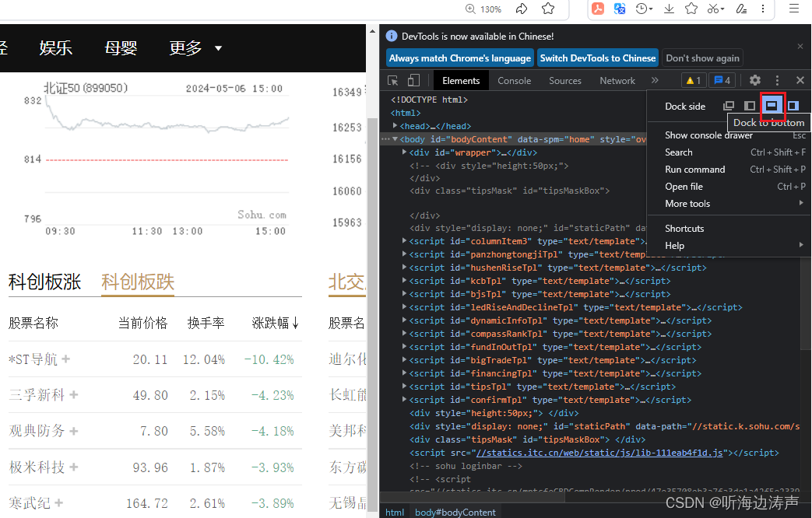Screen dimensions: 812x518
Task: Click Switch DevTools to Chinese button
Action: tap(598, 58)
